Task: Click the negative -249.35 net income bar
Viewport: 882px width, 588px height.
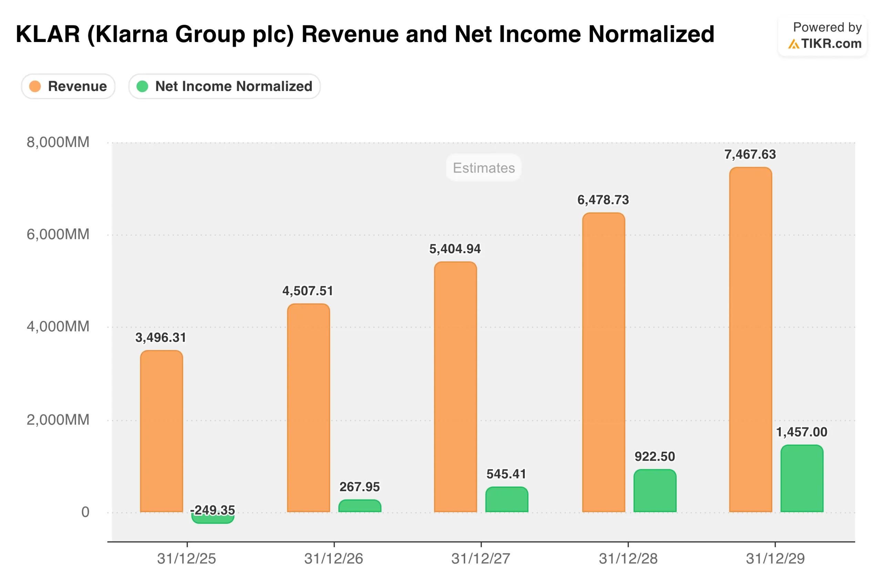Action: [213, 520]
